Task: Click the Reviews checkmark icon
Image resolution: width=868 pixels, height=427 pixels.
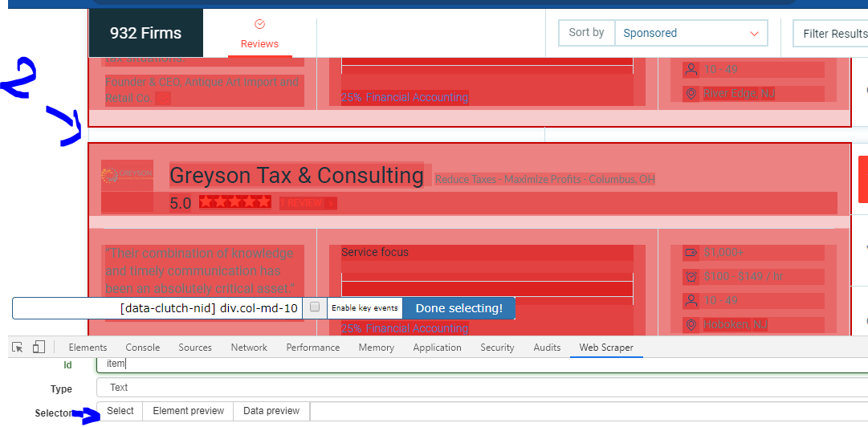Action: click(259, 24)
